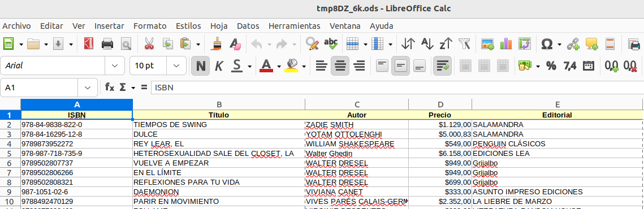
Task: Toggle Underline formatting (S)
Action: (x=237, y=66)
